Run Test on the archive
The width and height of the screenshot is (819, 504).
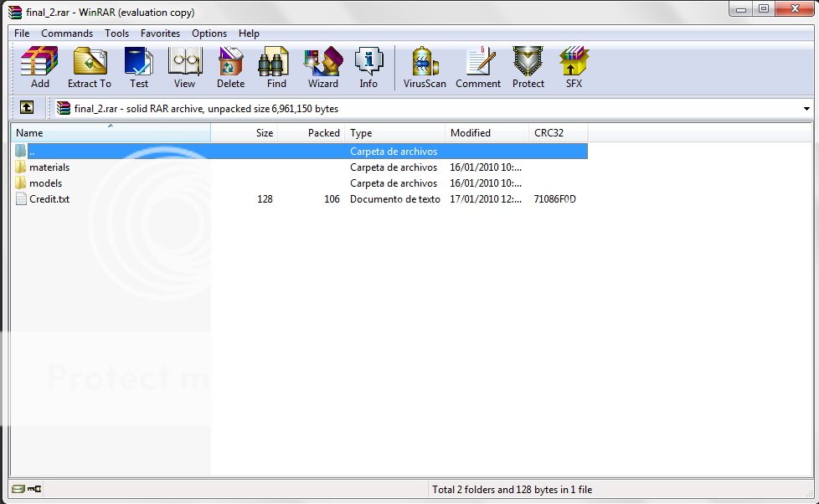click(138, 67)
